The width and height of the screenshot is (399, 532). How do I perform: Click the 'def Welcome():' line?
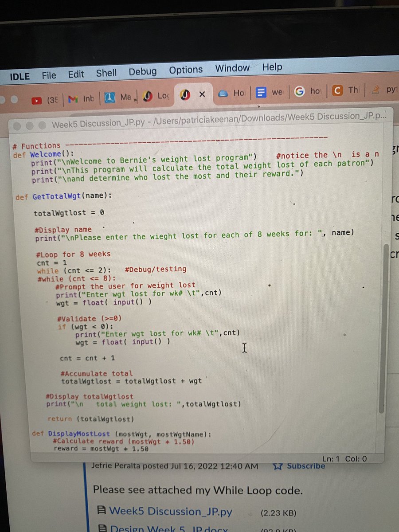[44, 154]
